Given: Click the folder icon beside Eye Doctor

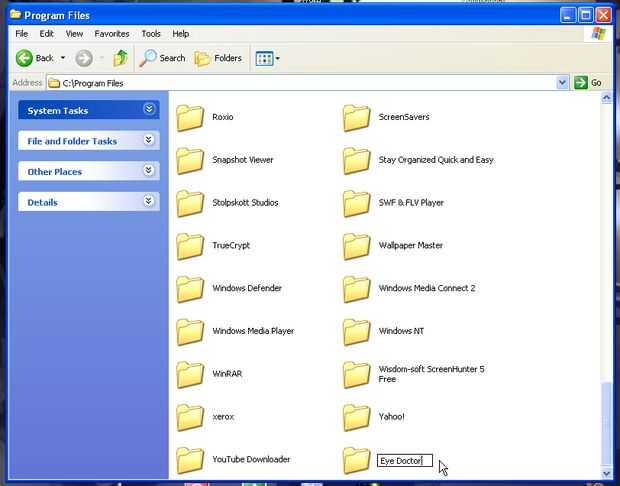Looking at the screenshot, I should coord(356,460).
